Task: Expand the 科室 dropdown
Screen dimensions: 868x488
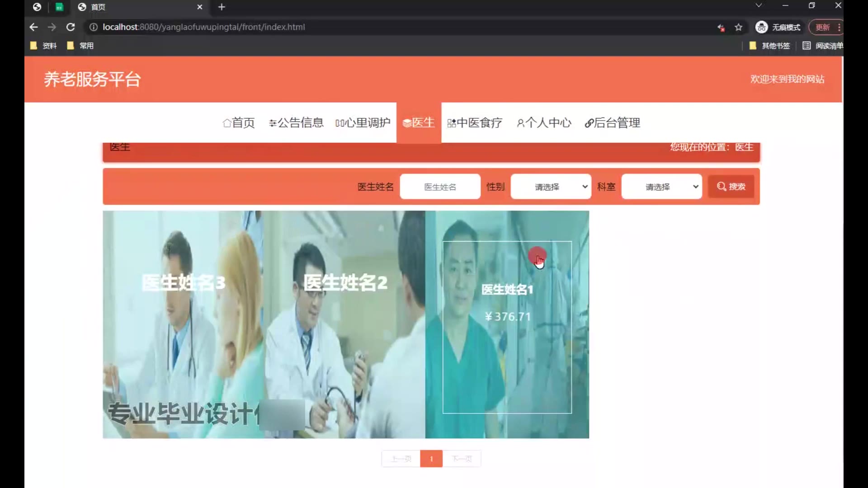Action: tap(661, 187)
